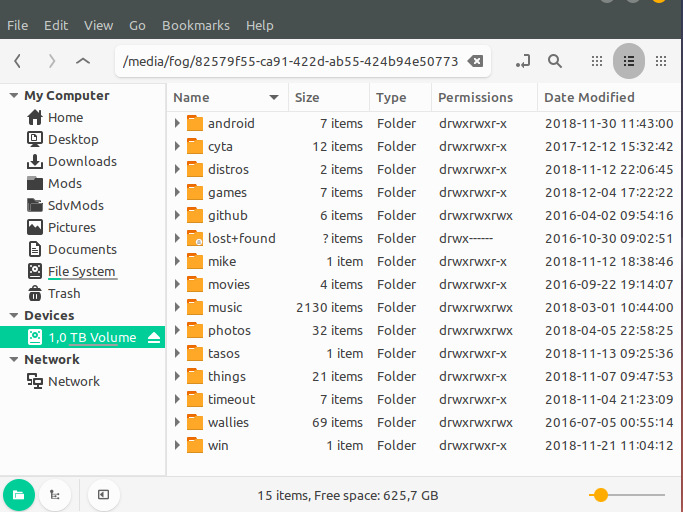Image resolution: width=683 pixels, height=512 pixels.
Task: Eject the 1,0 TB Volume
Action: tap(153, 338)
